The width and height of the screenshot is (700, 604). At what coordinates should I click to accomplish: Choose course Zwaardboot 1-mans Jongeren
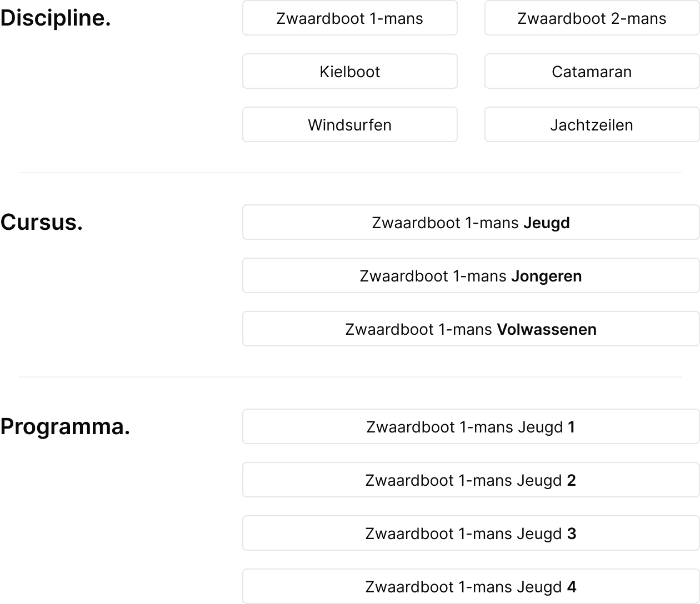pos(471,276)
